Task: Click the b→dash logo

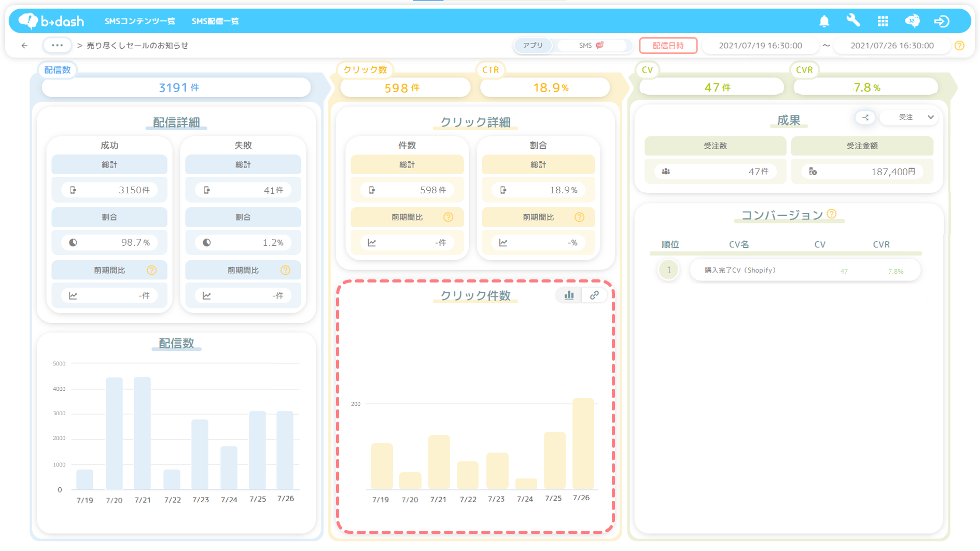Action: [51, 21]
